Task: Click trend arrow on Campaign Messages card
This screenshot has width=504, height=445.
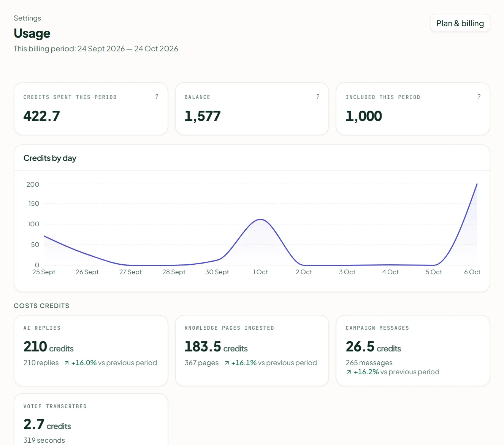Action: tap(349, 372)
